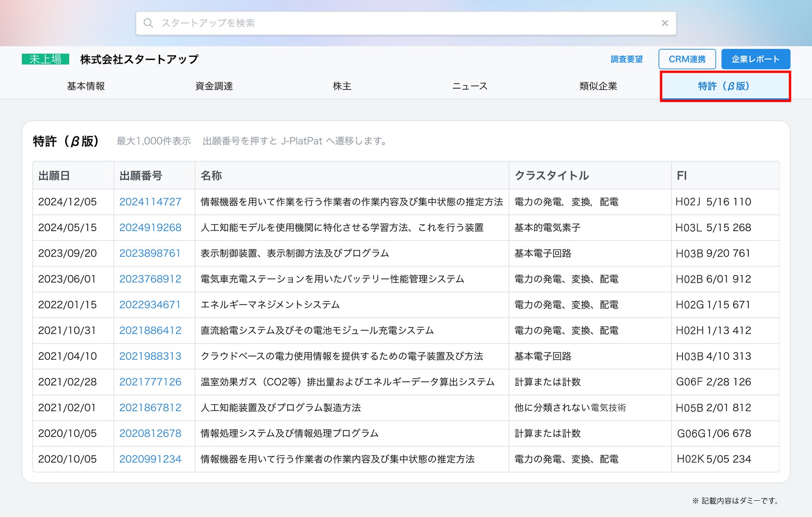Open application number 2020991234

150,459
